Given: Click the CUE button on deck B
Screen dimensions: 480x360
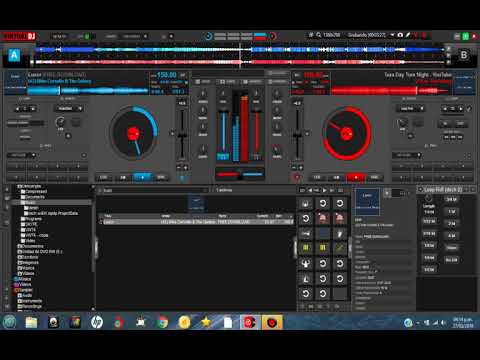Looking at the screenshot, I should coord(317,177).
